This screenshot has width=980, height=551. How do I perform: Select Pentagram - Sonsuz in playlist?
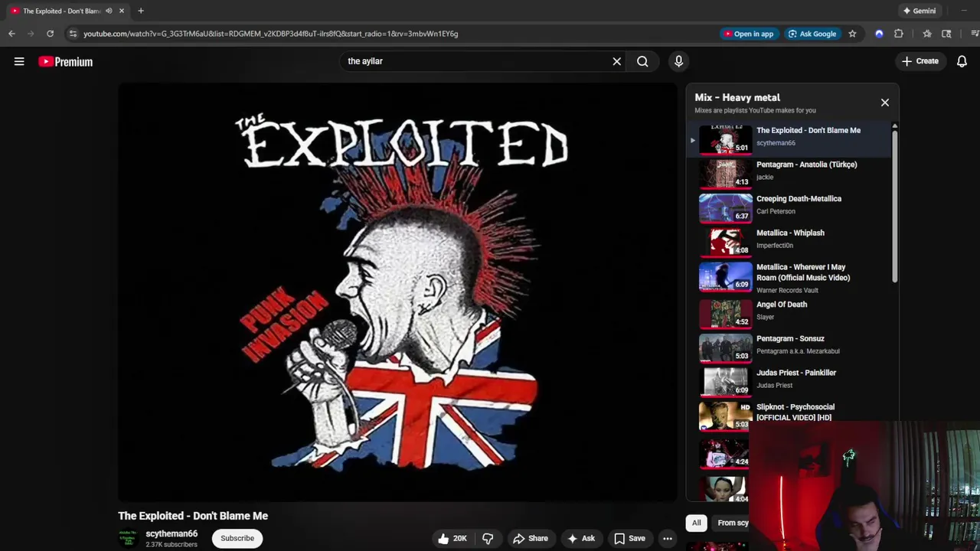[790, 347]
